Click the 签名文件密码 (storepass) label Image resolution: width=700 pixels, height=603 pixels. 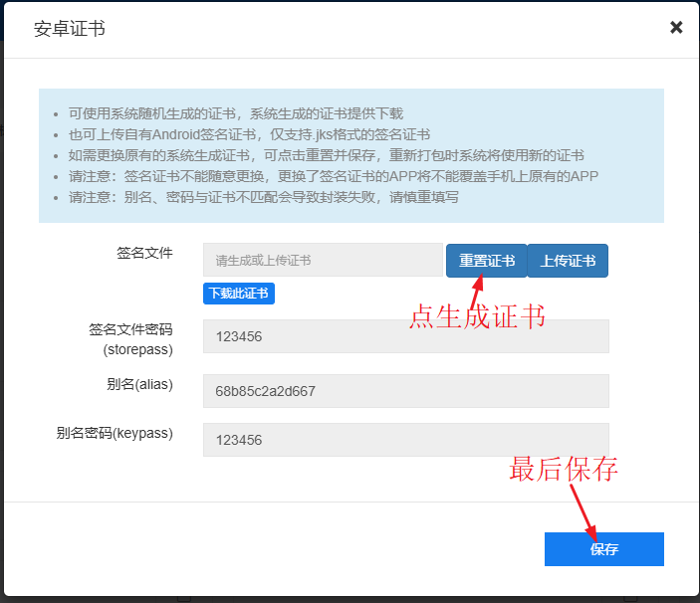click(130, 339)
